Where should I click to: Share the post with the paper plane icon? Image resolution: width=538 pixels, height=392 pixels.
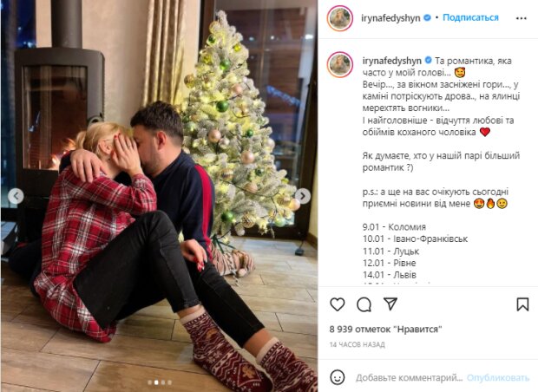pyautogui.click(x=390, y=304)
